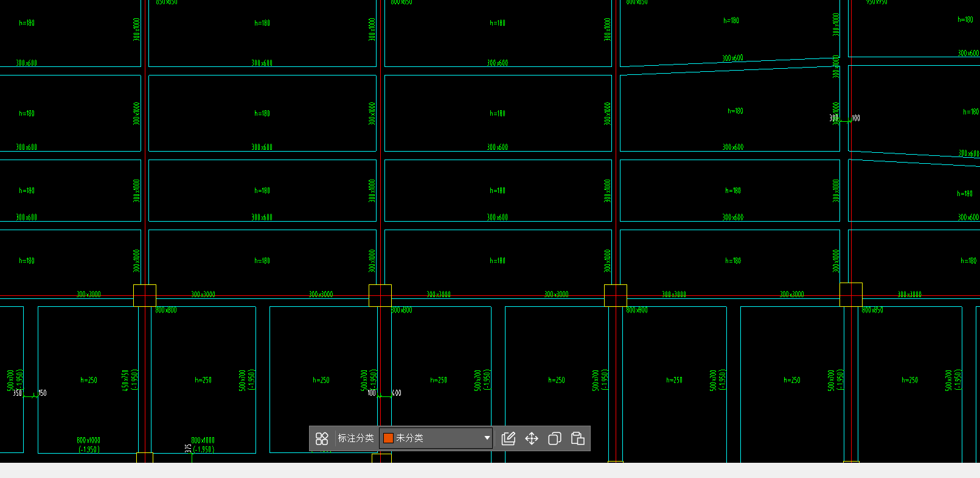Open the annotation category grid icon
Viewport: 980px width, 478px height.
tap(322, 438)
